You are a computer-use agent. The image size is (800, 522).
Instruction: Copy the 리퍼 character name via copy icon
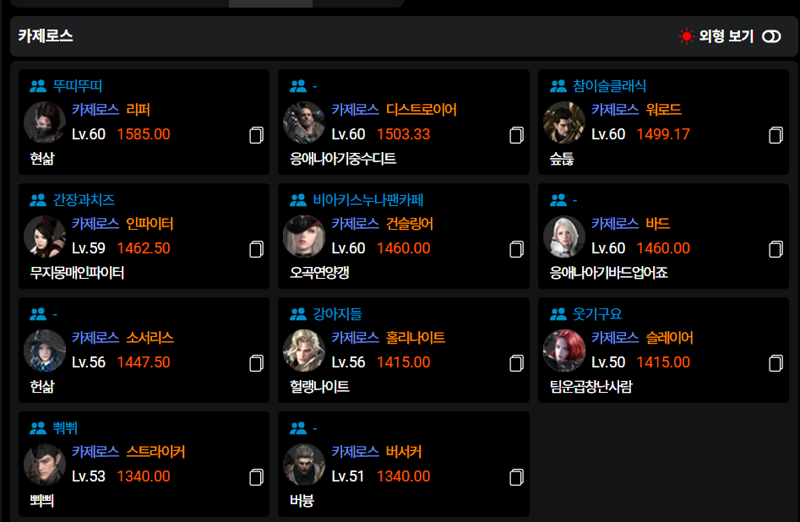(256, 135)
